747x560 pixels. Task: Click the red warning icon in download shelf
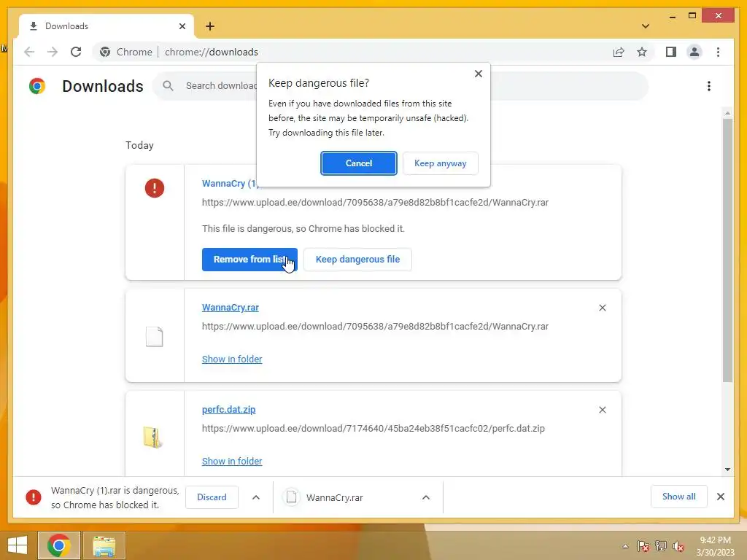tap(34, 497)
